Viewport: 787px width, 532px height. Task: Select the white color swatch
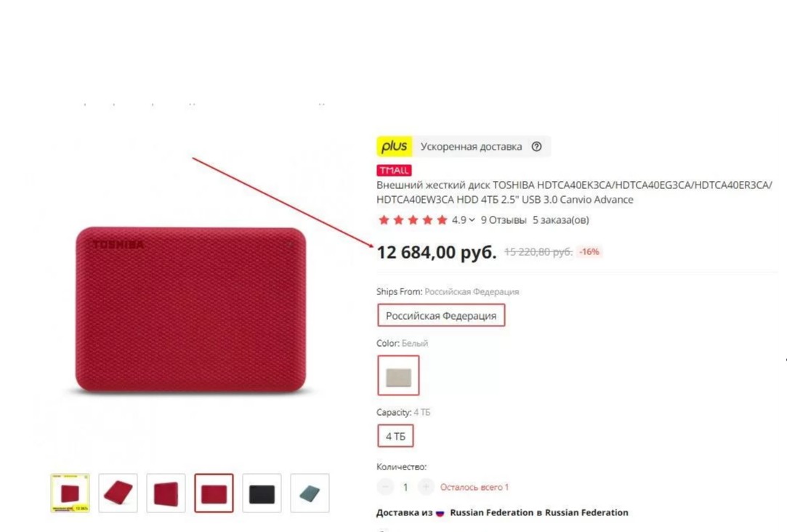pyautogui.click(x=398, y=376)
